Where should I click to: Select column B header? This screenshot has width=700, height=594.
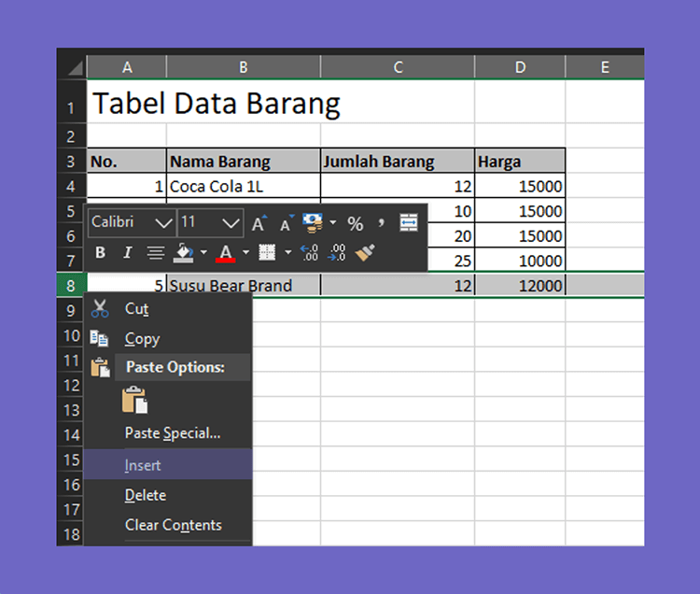click(244, 67)
